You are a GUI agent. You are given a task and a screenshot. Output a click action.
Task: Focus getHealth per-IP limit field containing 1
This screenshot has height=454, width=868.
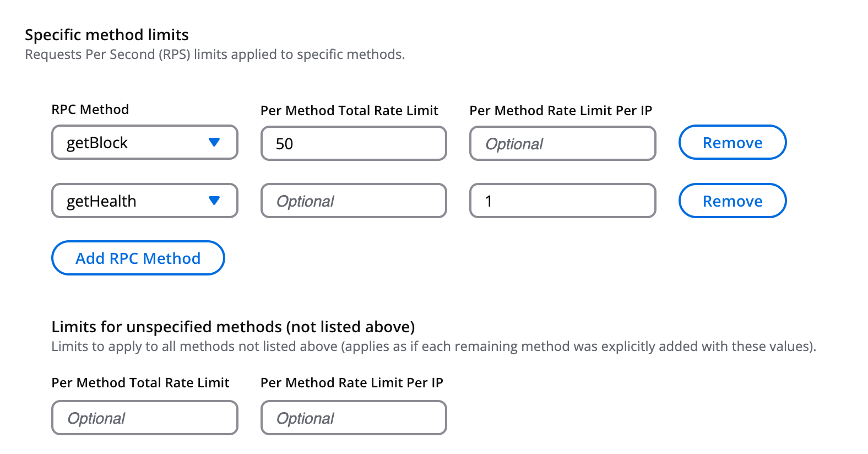(562, 201)
